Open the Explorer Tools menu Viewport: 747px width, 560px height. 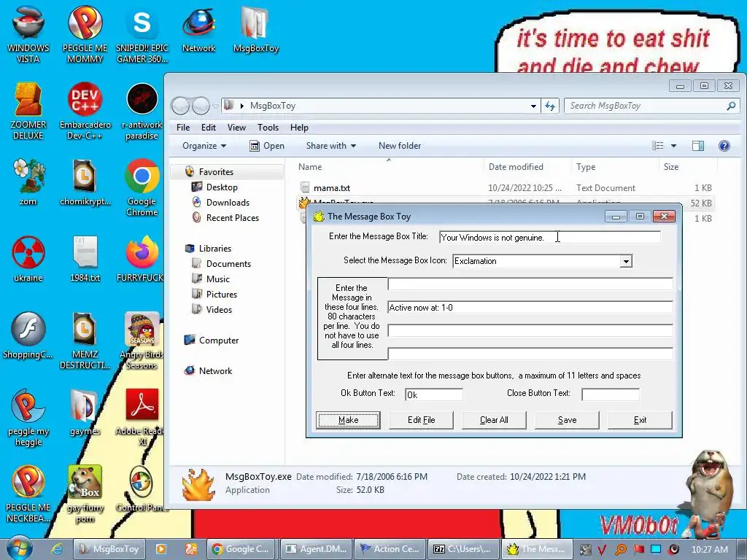(268, 128)
